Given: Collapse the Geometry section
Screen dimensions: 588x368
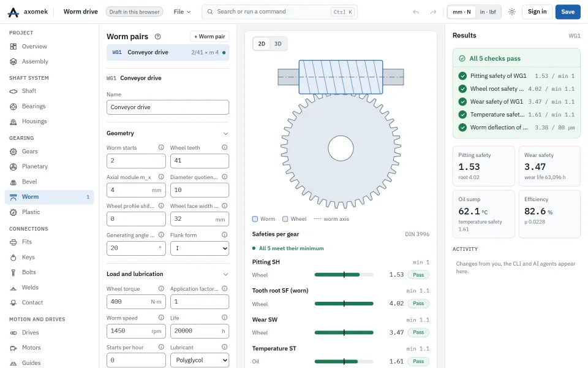Looking at the screenshot, I should 225,134.
